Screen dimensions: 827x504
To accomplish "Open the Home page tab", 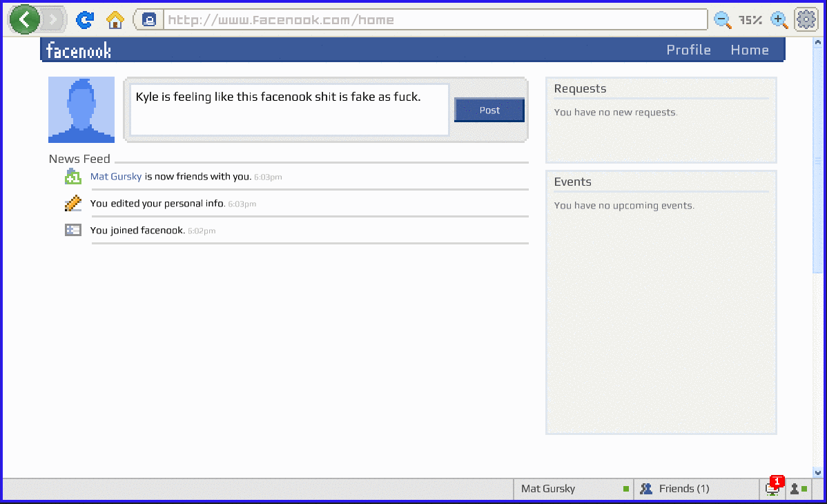I will coord(750,50).
